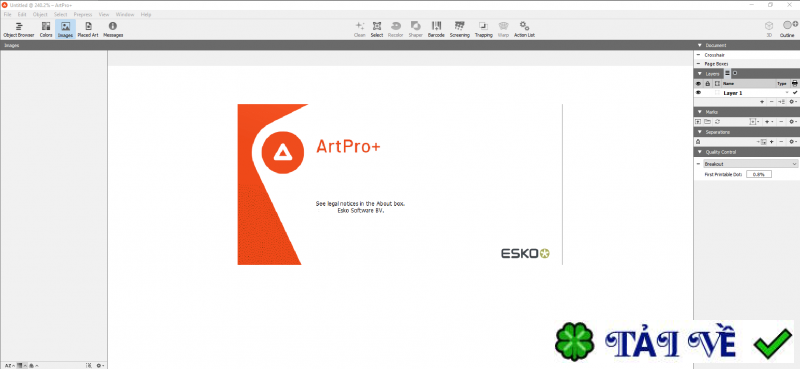Click the remap separation icon
This screenshot has height=369, width=800.
click(761, 141)
